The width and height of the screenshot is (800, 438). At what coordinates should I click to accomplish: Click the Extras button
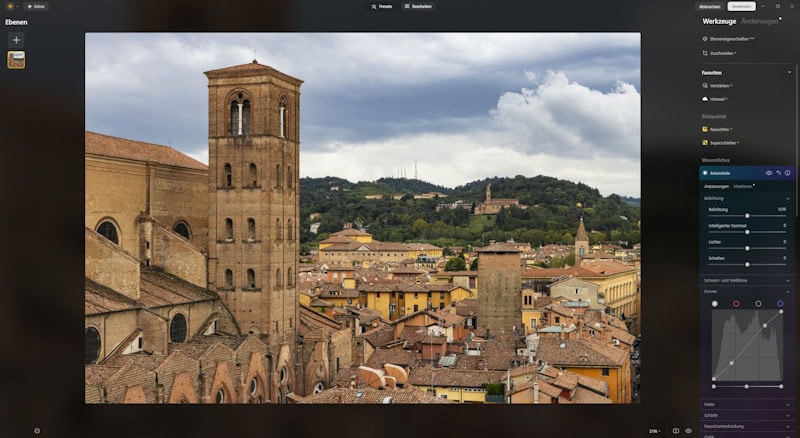[x=36, y=6]
